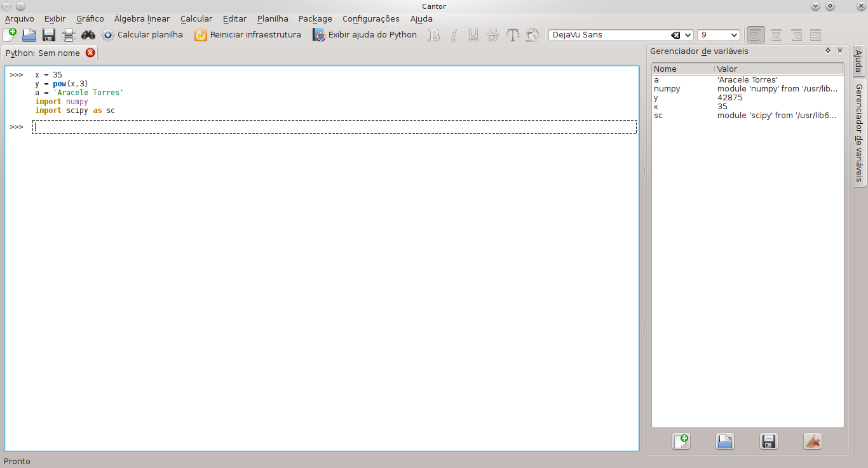Open a worksheet file from toolbar
868x468 pixels.
[29, 35]
